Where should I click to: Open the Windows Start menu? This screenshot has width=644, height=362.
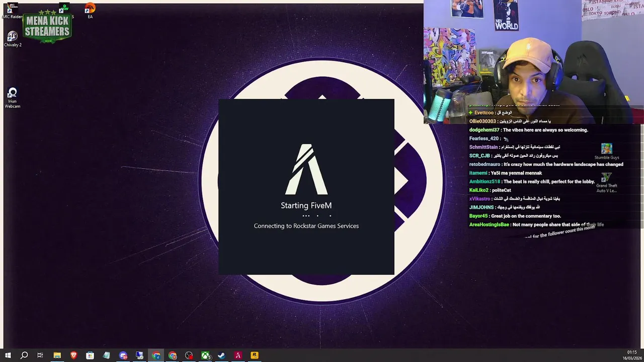tap(8, 355)
